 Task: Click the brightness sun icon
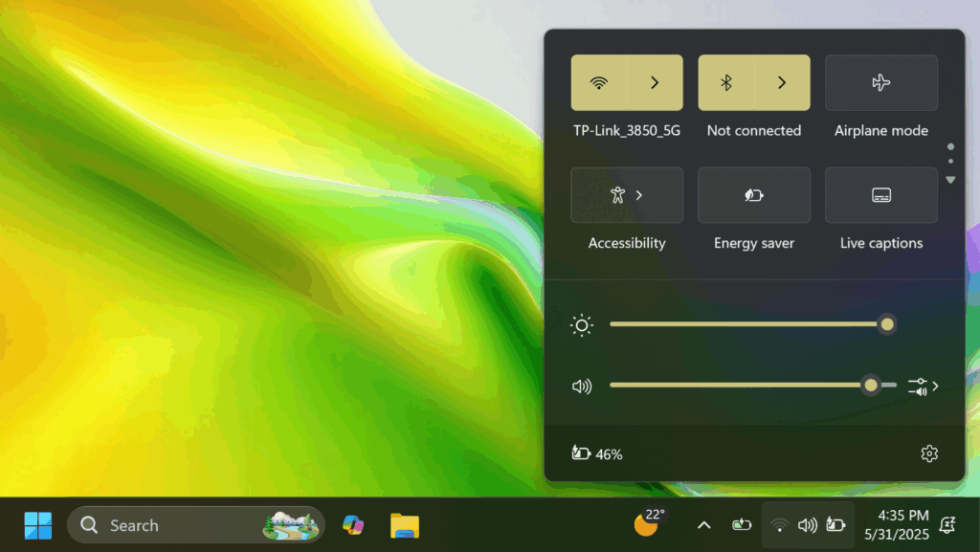582,325
